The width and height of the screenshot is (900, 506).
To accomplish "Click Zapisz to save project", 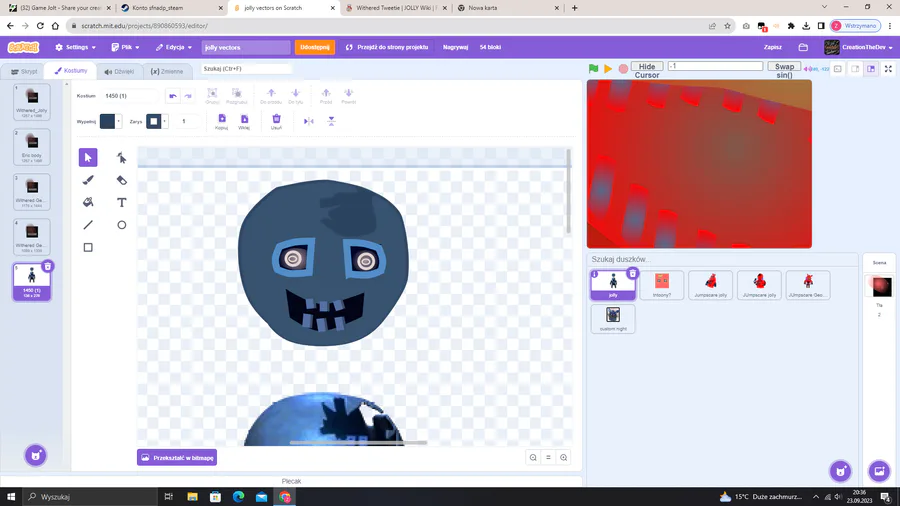I will [773, 47].
